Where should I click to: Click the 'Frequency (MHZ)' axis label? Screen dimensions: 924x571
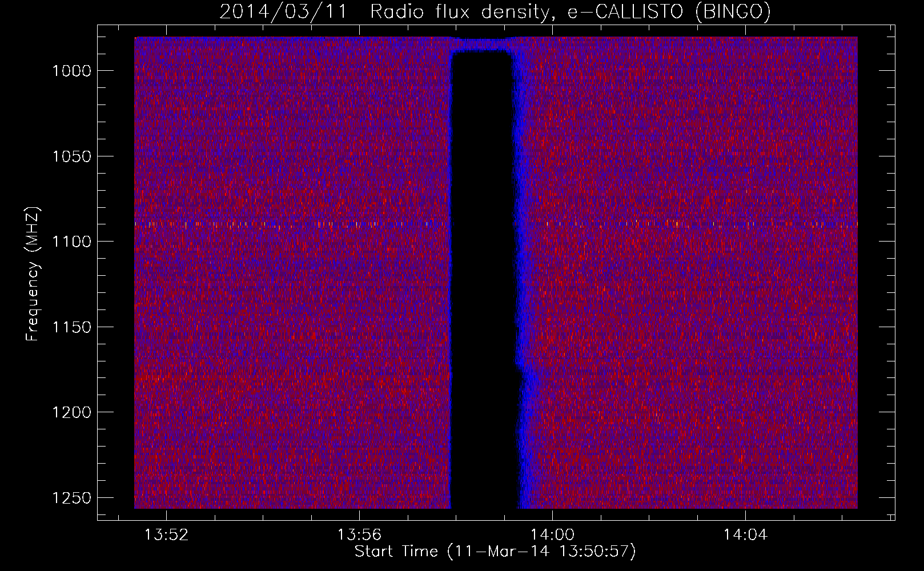33,274
